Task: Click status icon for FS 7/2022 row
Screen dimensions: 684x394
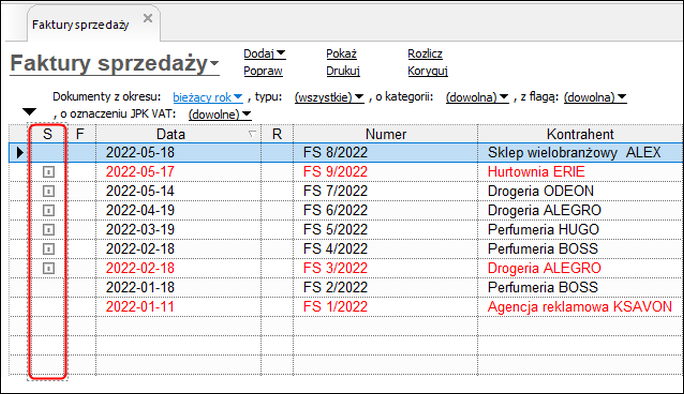Action: pos(48,191)
